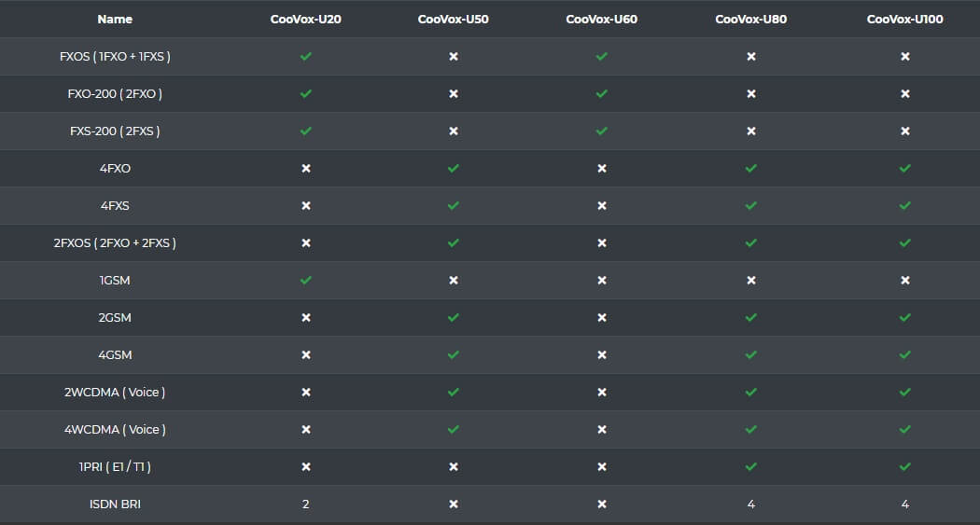Click the X mark for FXO-200 under CooVox-U50
Screen dimensions: 980x525
click(454, 94)
